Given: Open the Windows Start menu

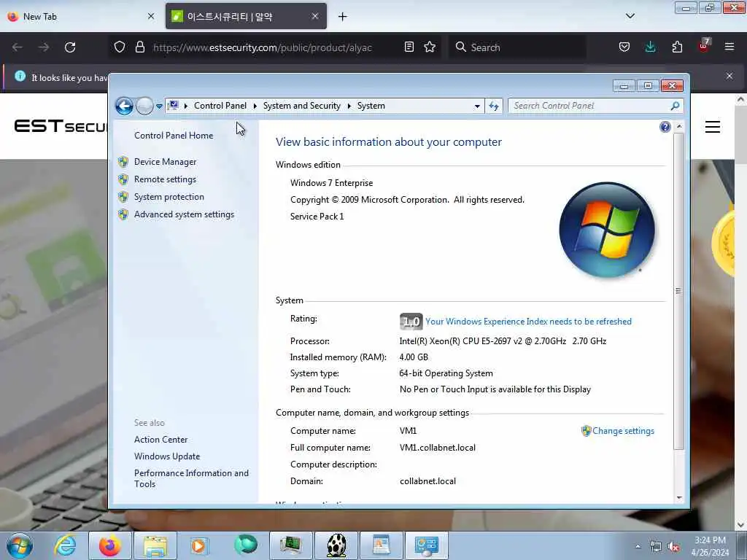Looking at the screenshot, I should coord(20,545).
